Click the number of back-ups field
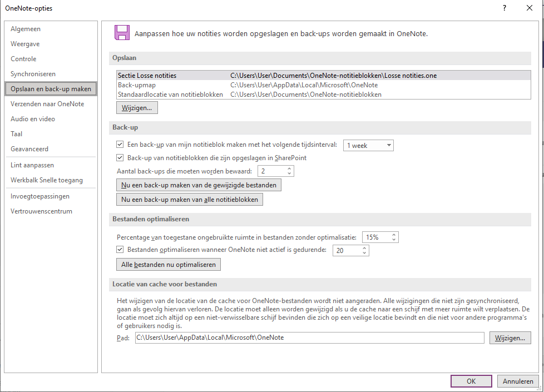 (x=272, y=171)
